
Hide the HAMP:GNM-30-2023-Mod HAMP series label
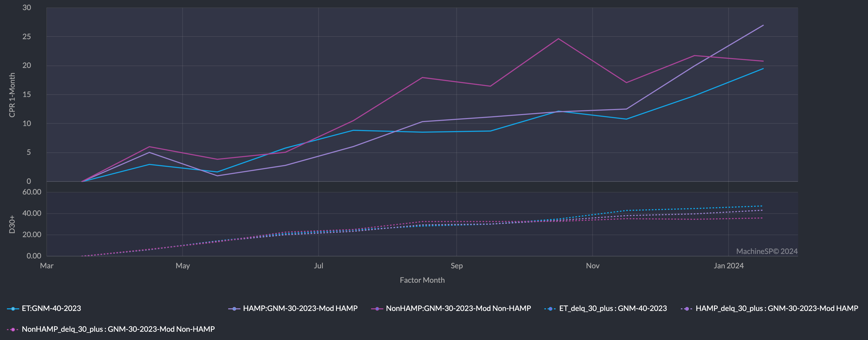pos(300,308)
